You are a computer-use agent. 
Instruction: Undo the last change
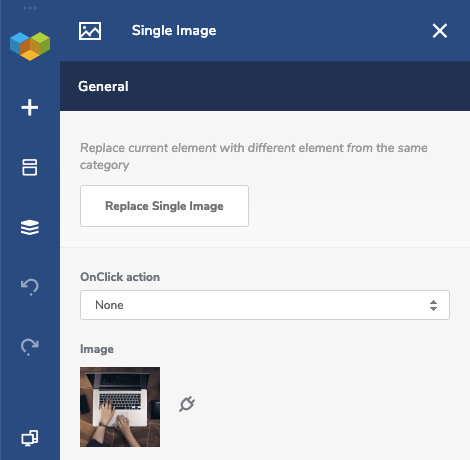point(30,287)
